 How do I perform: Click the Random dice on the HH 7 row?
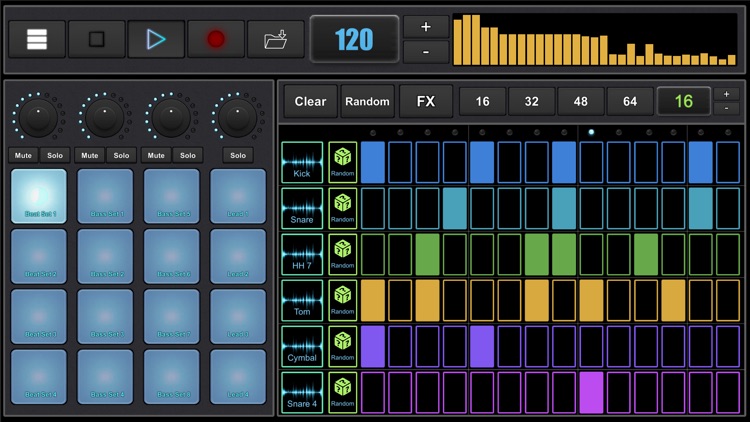pyautogui.click(x=342, y=254)
